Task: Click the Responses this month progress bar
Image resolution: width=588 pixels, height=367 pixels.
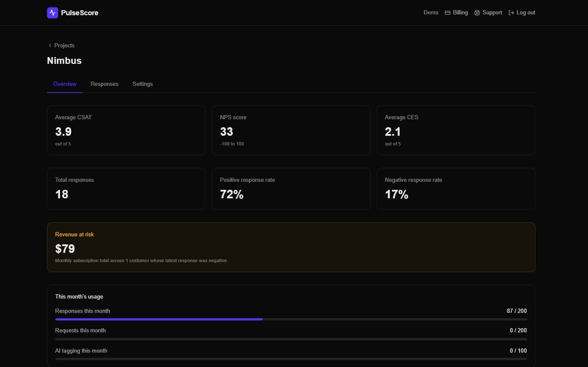Action: tap(291, 319)
